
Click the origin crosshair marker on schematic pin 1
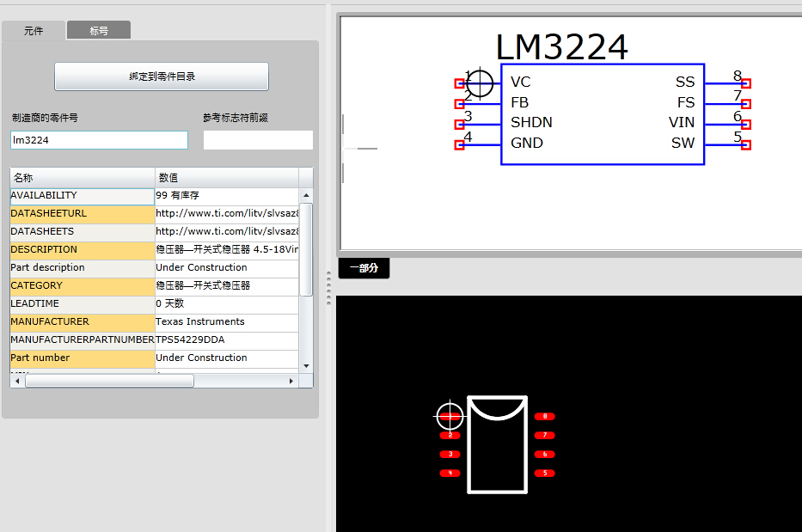pyautogui.click(x=480, y=83)
